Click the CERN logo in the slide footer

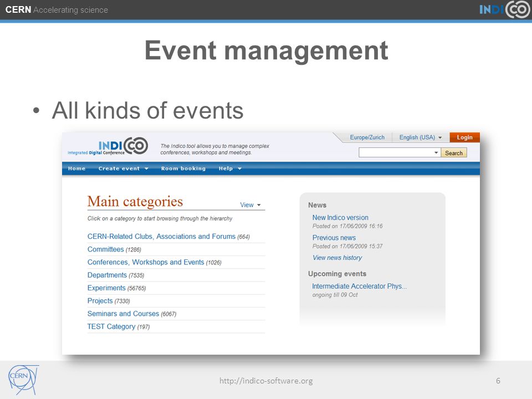pyautogui.click(x=23, y=379)
